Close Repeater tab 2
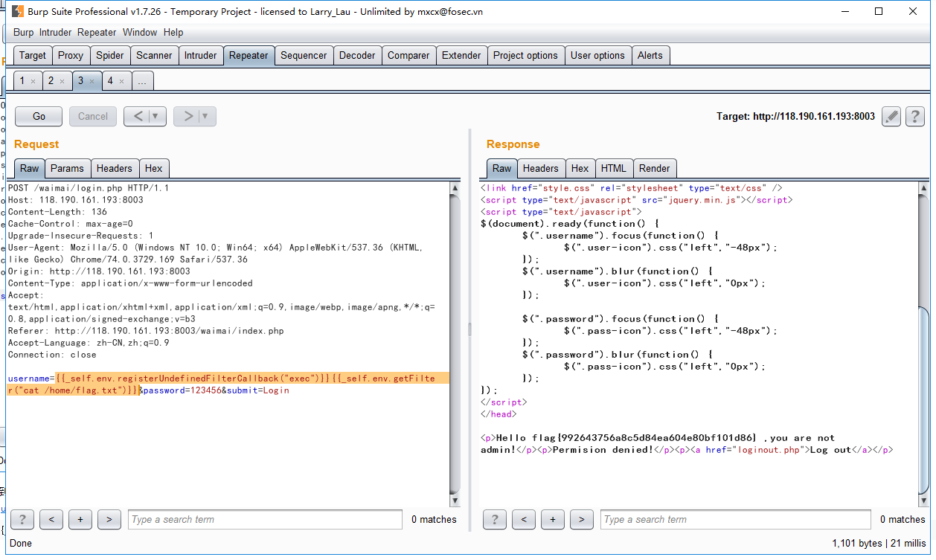 point(62,81)
